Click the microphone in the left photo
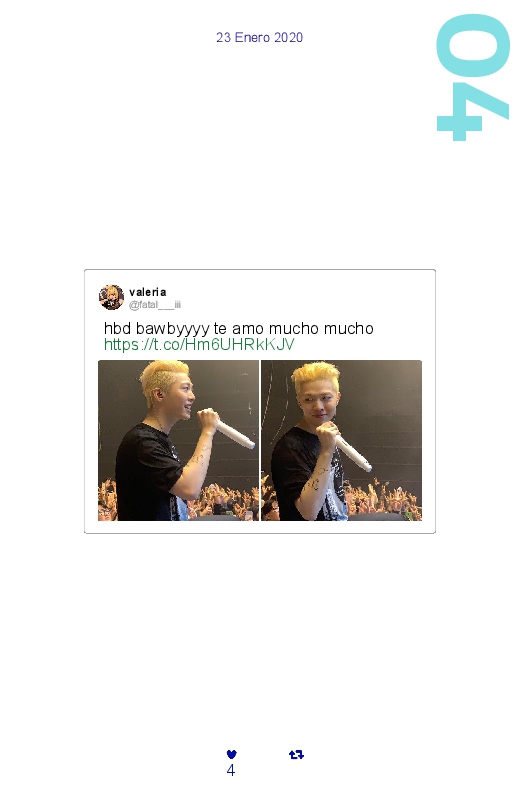The width and height of the screenshot is (520, 803). [235, 433]
